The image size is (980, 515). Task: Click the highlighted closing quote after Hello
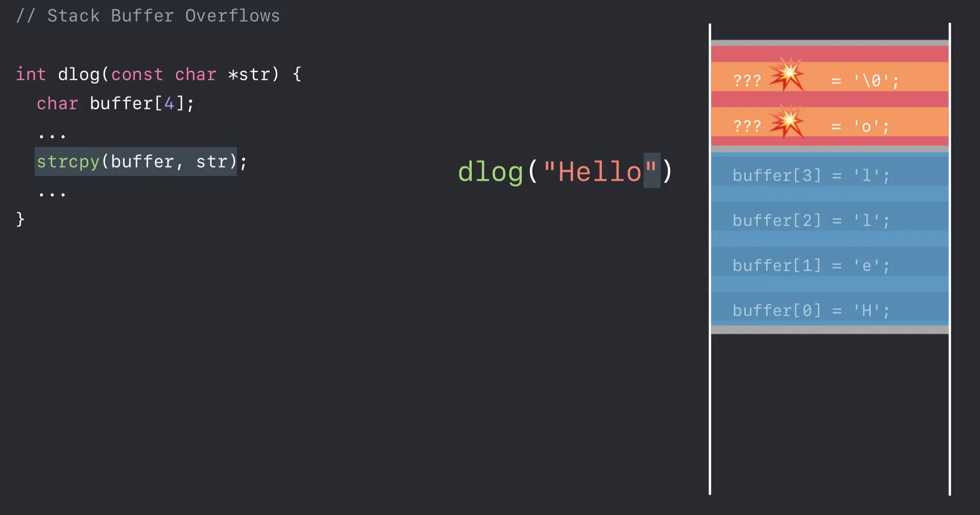651,170
